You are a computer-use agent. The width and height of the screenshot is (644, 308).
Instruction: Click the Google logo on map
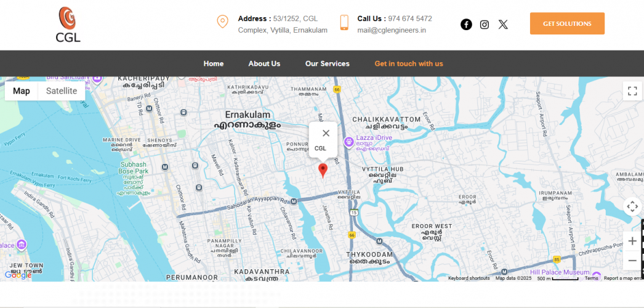18,275
